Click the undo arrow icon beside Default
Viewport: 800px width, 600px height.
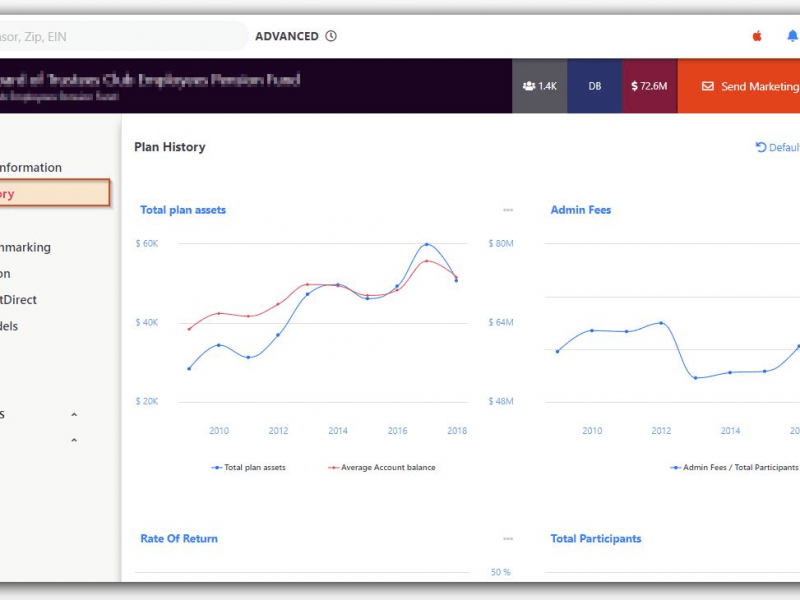point(761,147)
